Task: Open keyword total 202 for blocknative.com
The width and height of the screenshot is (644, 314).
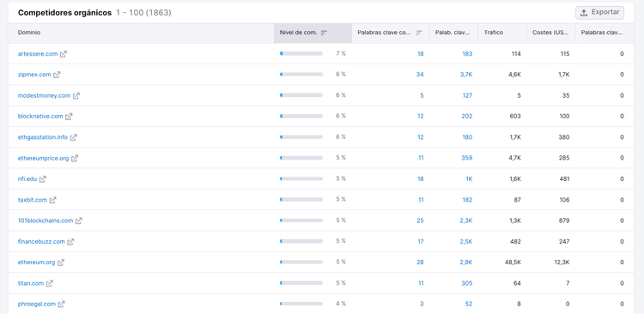Action: pyautogui.click(x=467, y=116)
